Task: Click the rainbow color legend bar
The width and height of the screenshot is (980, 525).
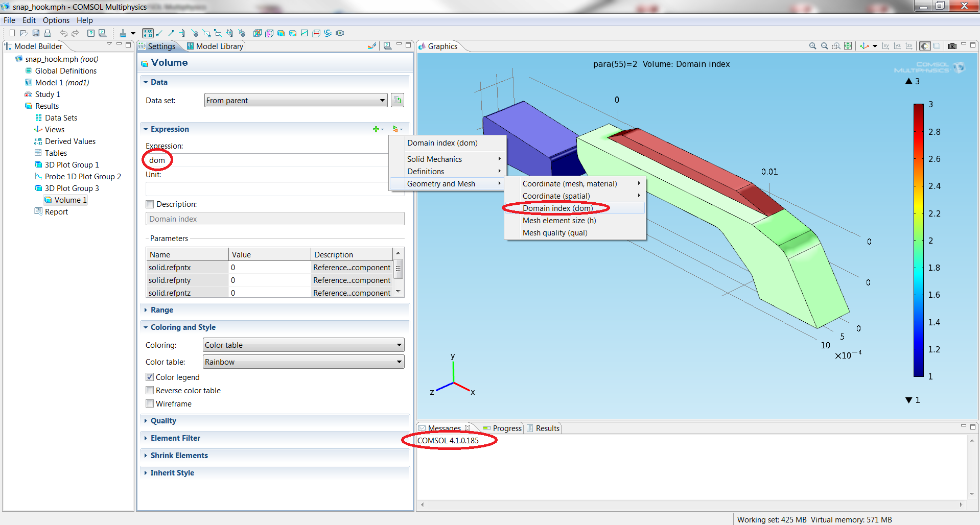Action: coord(918,240)
